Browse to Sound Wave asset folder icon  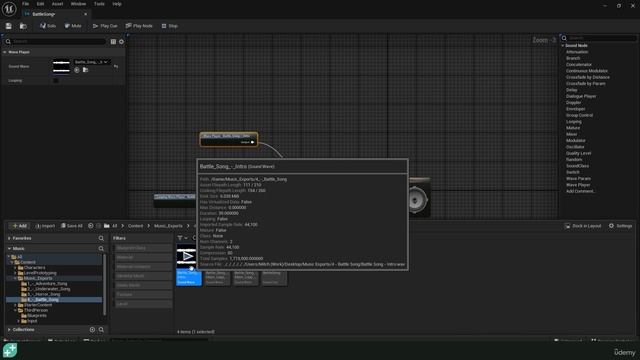(x=85, y=70)
